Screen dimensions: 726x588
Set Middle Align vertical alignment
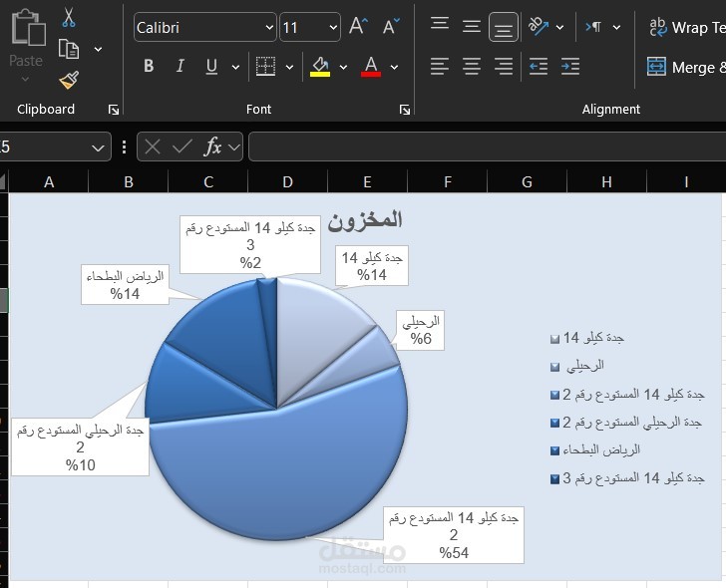tap(472, 27)
